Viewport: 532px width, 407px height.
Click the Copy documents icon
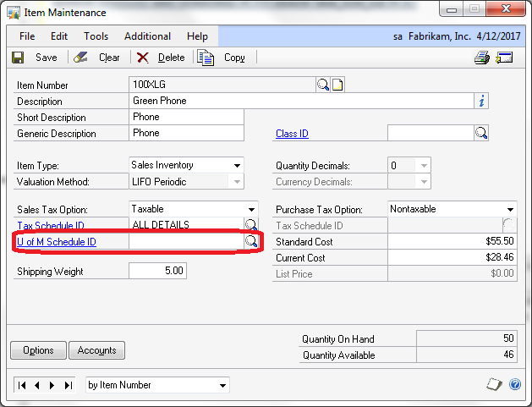206,58
